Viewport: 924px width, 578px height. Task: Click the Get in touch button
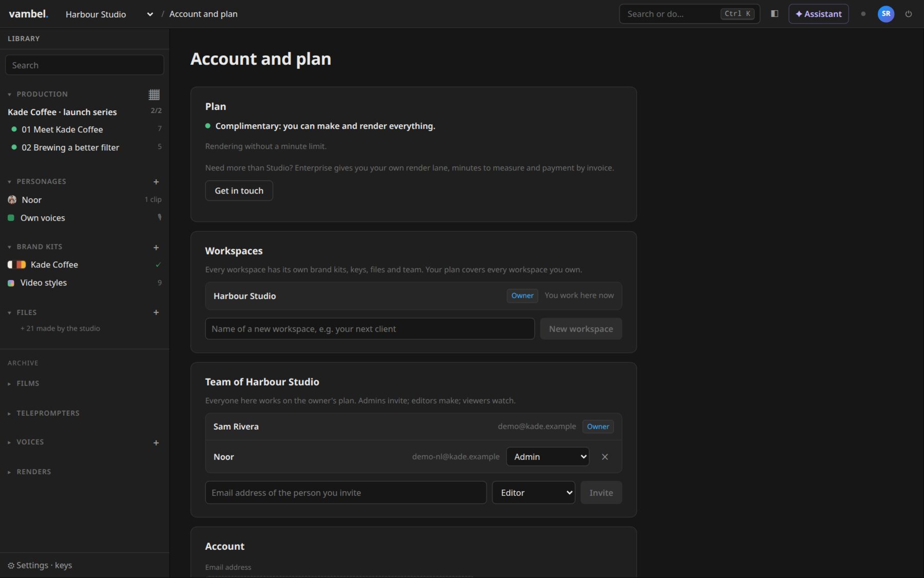click(239, 190)
